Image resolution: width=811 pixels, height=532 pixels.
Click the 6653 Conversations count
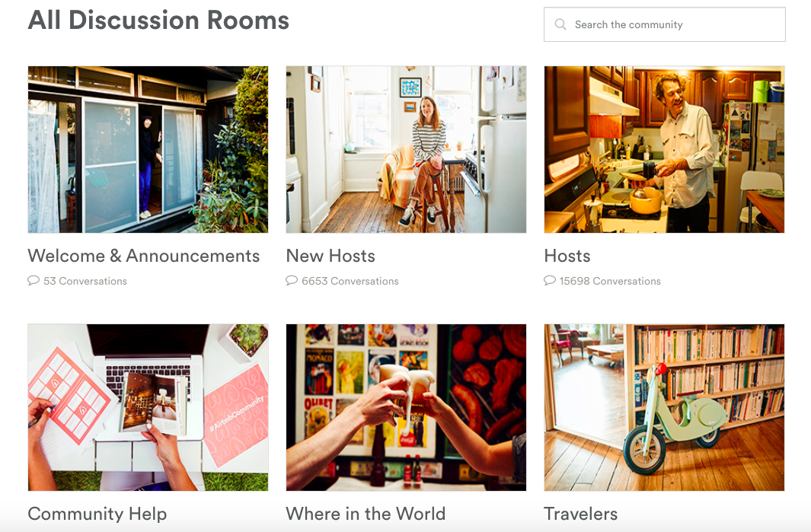pos(350,281)
